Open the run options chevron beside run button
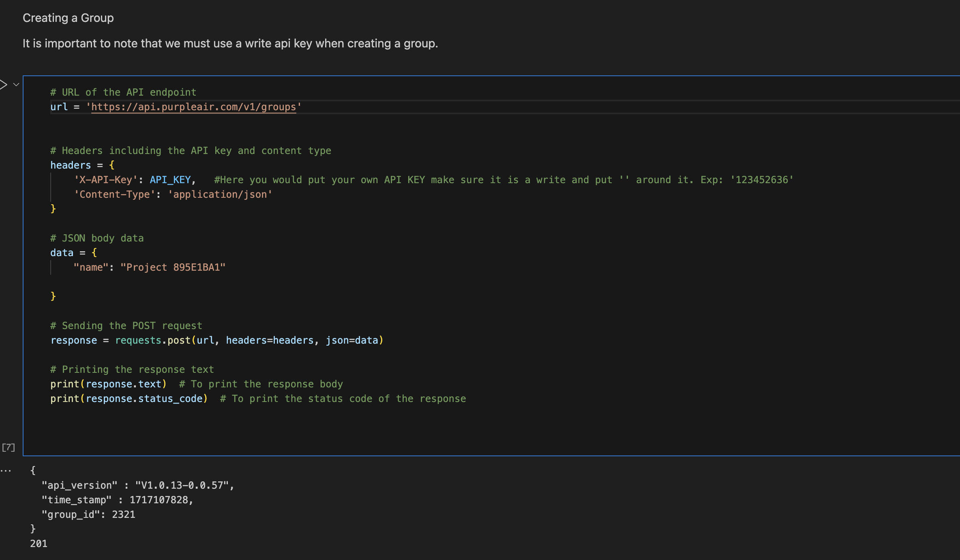 pyautogui.click(x=16, y=84)
